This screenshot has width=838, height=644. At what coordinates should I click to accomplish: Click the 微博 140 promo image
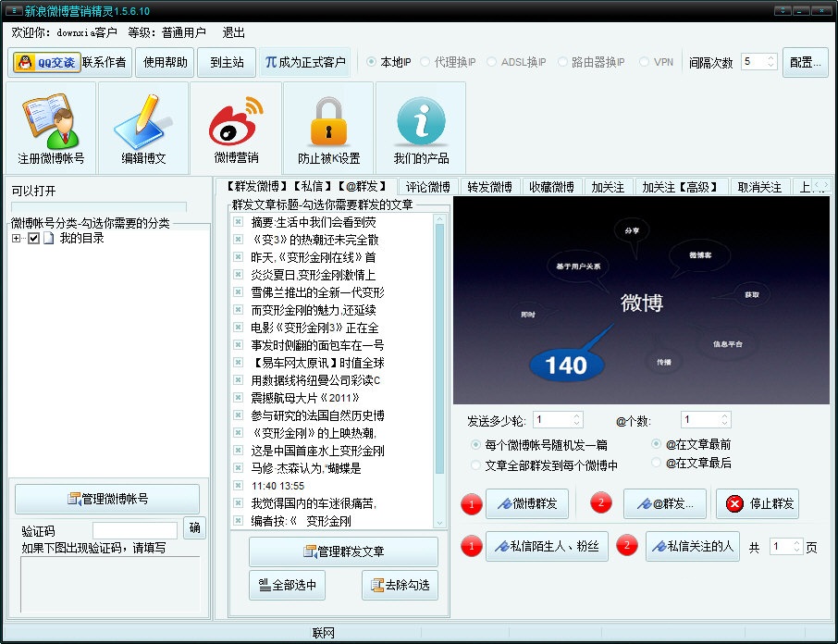point(641,301)
